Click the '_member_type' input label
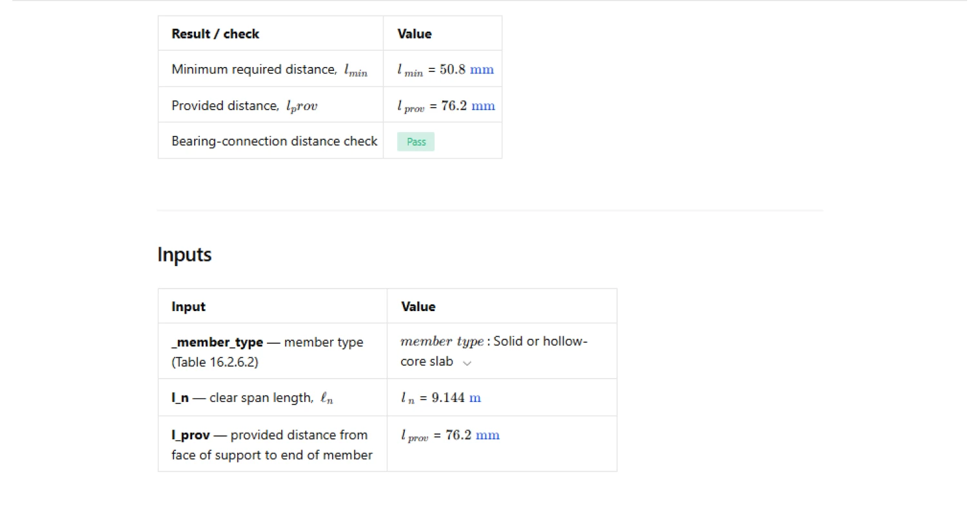980x514 pixels. (x=217, y=343)
